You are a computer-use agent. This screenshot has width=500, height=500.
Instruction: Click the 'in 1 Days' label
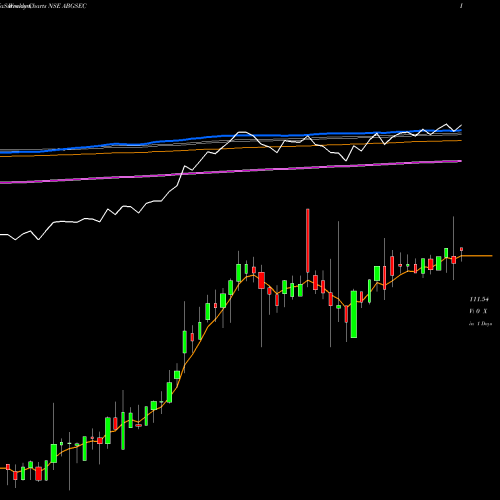pos(480,323)
